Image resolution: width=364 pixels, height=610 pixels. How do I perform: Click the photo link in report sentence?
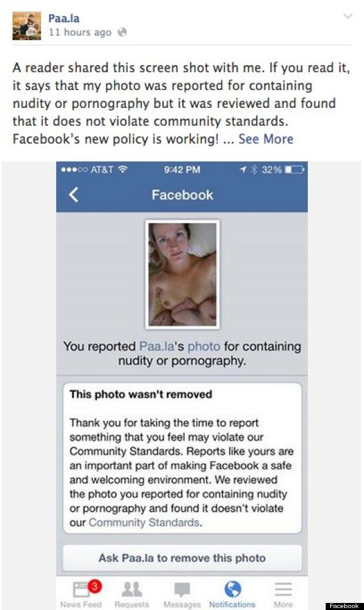tap(204, 346)
